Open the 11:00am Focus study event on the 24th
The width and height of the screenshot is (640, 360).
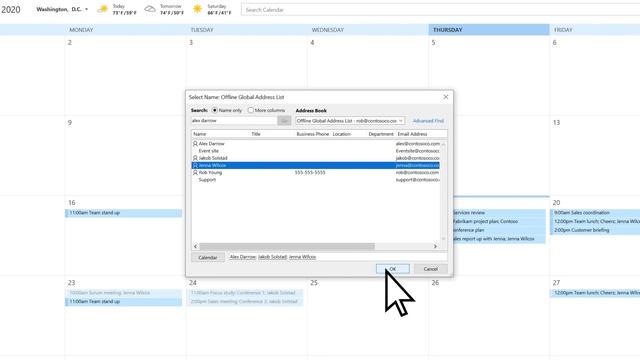245,293
